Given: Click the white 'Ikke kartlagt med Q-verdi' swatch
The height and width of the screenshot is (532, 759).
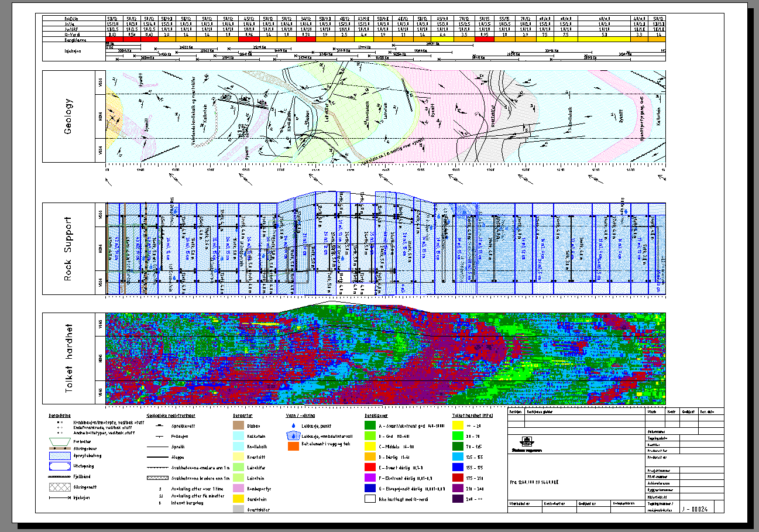Looking at the screenshot, I should click(x=370, y=499).
